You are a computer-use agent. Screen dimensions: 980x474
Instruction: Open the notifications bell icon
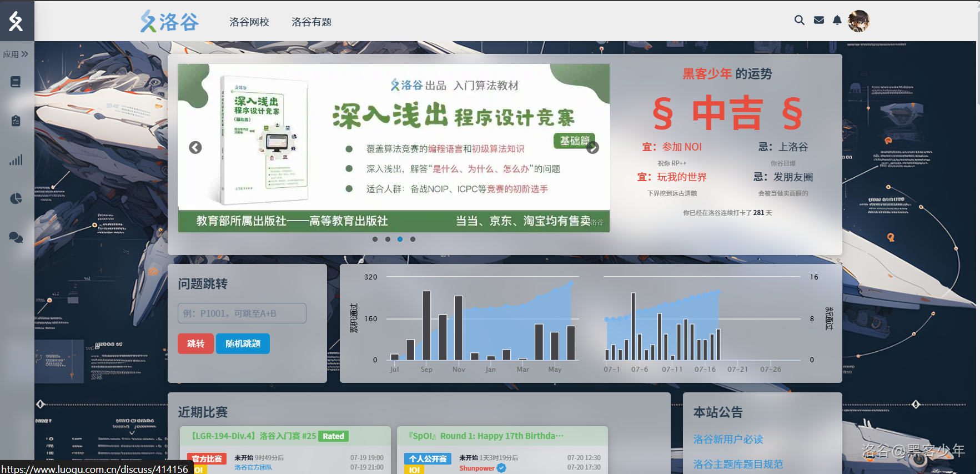tap(837, 21)
